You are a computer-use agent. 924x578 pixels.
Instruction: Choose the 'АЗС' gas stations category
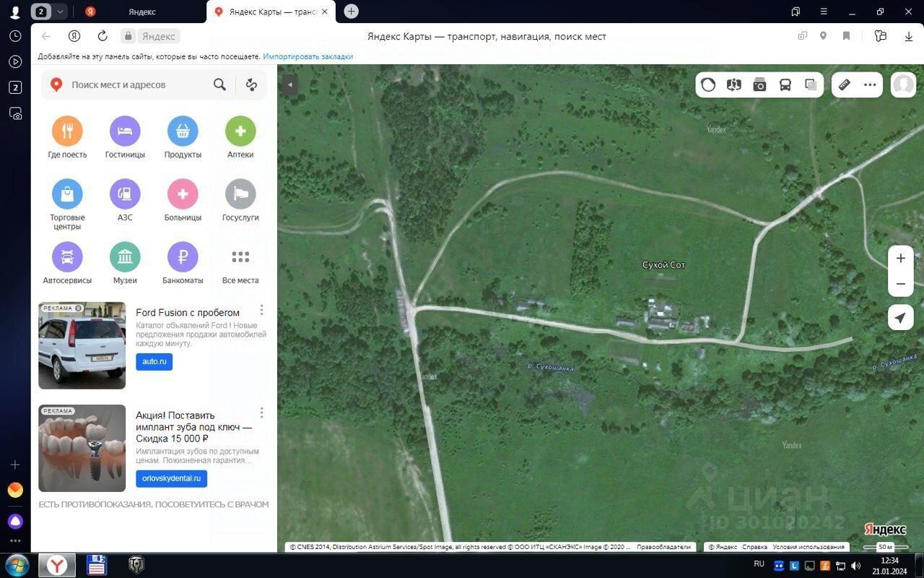pyautogui.click(x=125, y=200)
